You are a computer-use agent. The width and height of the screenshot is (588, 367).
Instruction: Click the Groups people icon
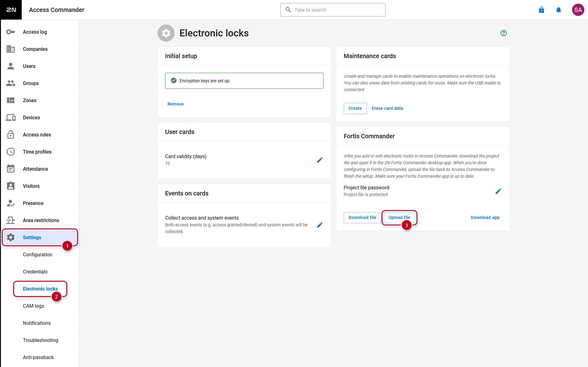(x=11, y=83)
